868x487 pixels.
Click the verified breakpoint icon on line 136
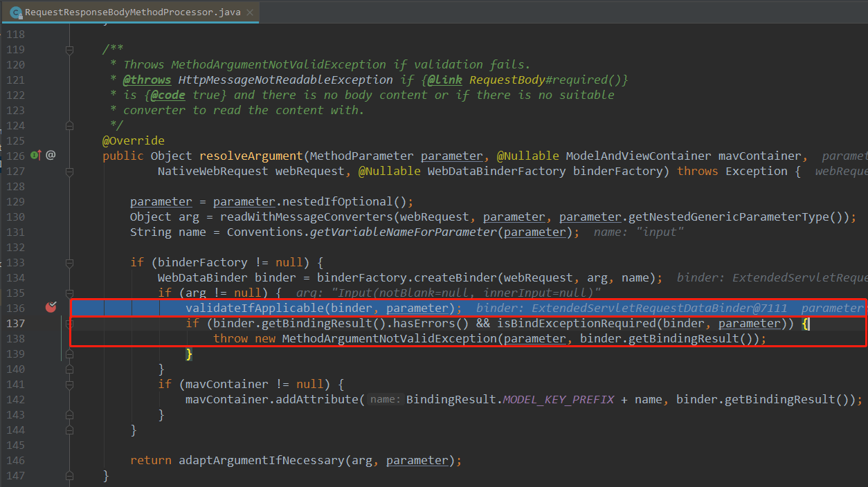click(51, 307)
